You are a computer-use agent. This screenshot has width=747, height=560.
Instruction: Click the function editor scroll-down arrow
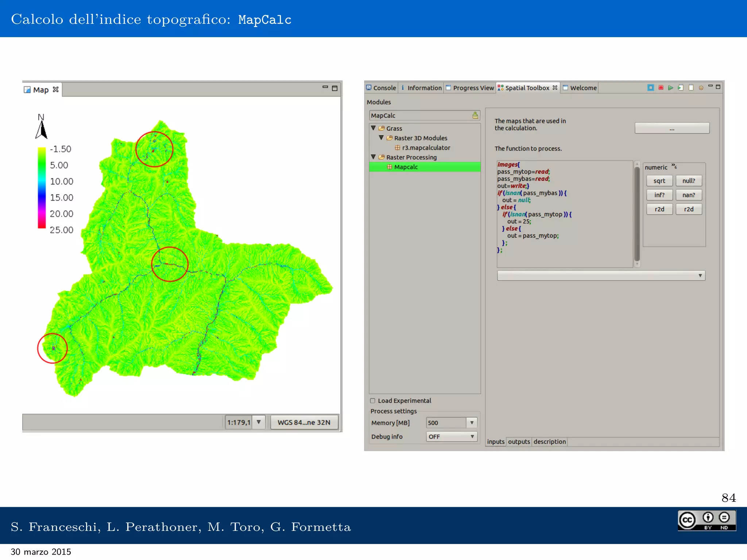[637, 264]
